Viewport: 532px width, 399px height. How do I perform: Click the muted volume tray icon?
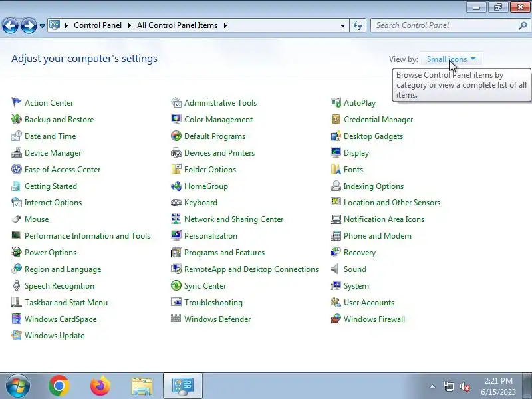464,386
